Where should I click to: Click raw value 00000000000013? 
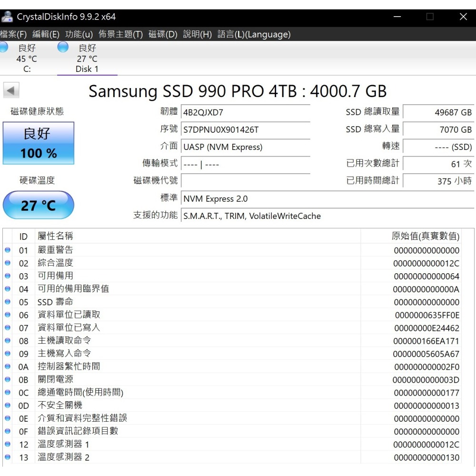pos(426,406)
